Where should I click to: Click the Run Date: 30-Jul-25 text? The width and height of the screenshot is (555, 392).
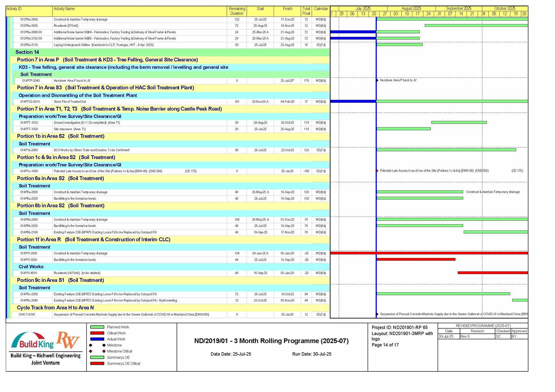click(x=312, y=354)
